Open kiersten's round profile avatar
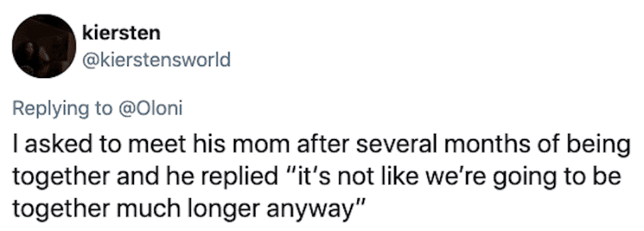This screenshot has width=644, height=231. pos(44,45)
